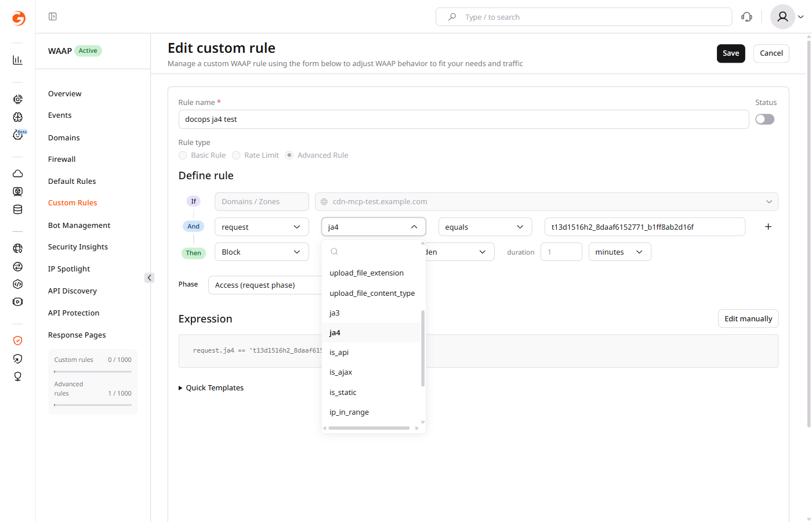Open Security Insights section
The image size is (812, 522).
[x=78, y=247]
